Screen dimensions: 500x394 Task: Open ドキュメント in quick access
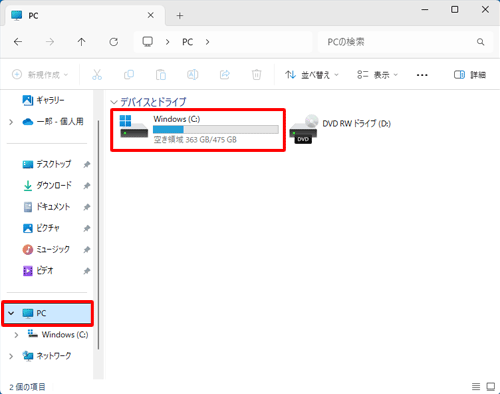pos(46,207)
